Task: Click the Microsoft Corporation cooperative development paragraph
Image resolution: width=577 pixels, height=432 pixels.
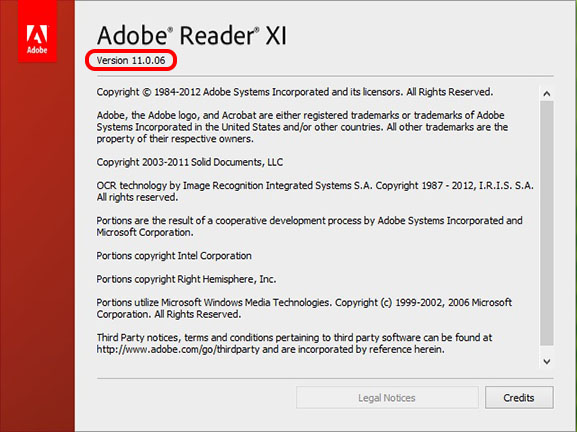Action: 309,226
